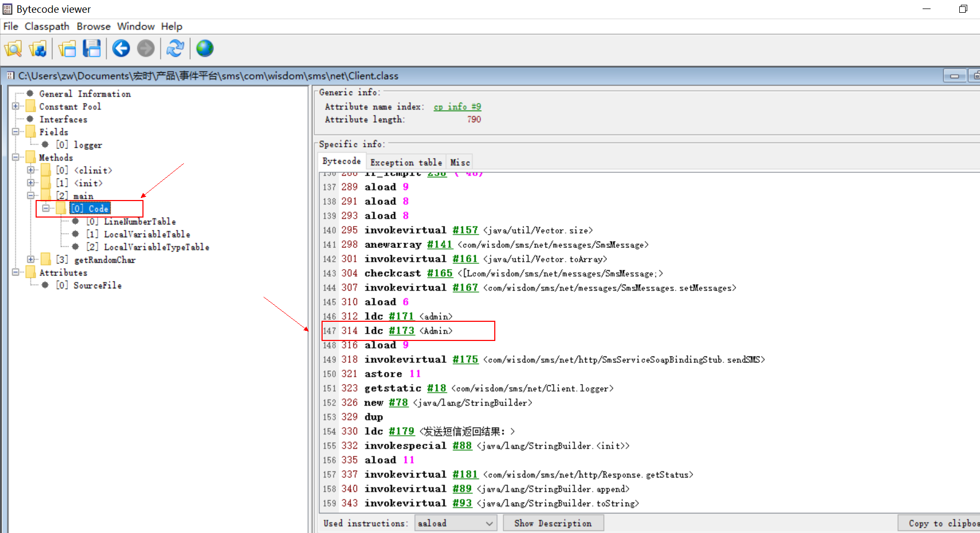Viewport: 980px width, 533px height.
Task: Click the Bytecode viewer app icon in title bar
Action: tap(7, 9)
